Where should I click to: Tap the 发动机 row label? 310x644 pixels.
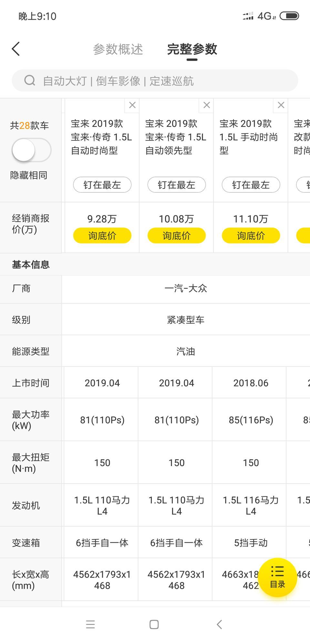pyautogui.click(x=26, y=505)
